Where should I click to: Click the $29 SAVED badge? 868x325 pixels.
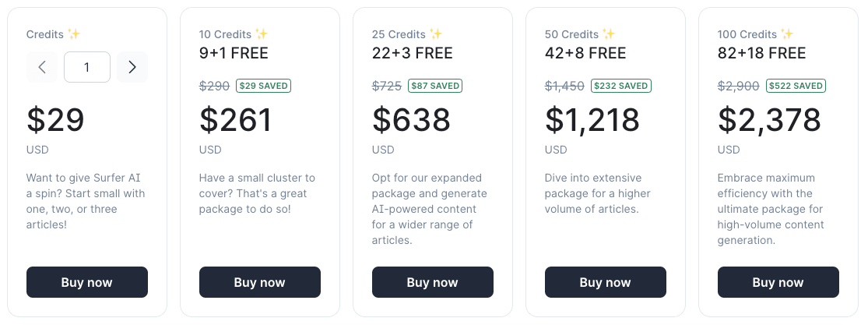263,86
